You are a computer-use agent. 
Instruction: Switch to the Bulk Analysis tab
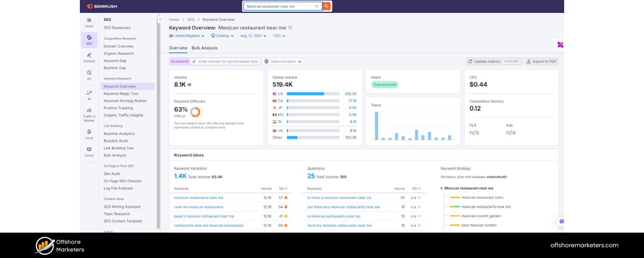click(204, 48)
